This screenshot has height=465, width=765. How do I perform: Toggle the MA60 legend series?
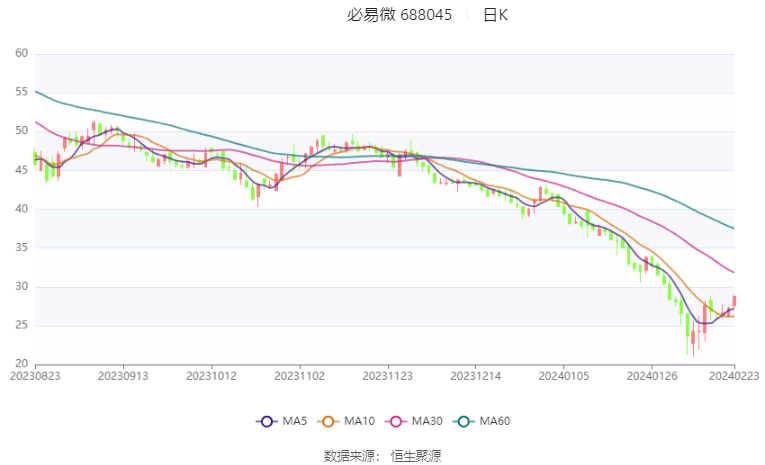click(482, 421)
